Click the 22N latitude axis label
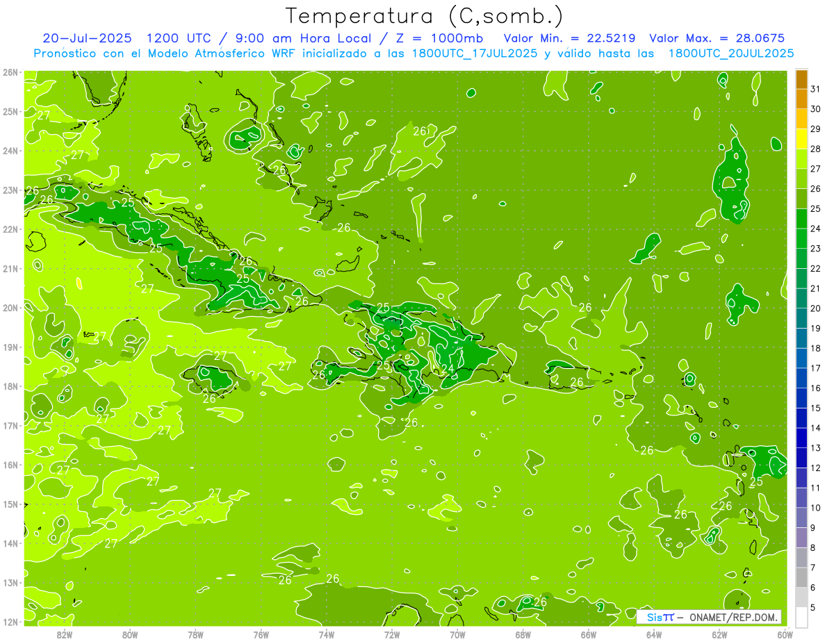This screenshot has width=834, height=644. tap(10, 229)
